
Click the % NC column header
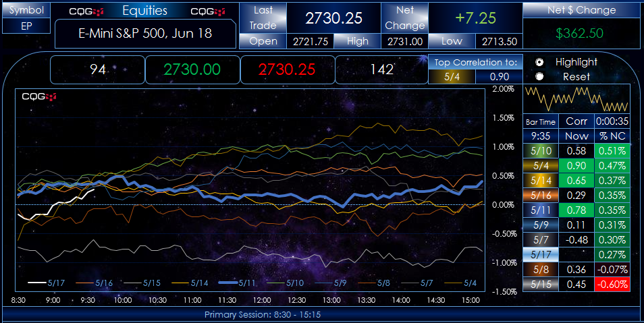[x=612, y=134]
